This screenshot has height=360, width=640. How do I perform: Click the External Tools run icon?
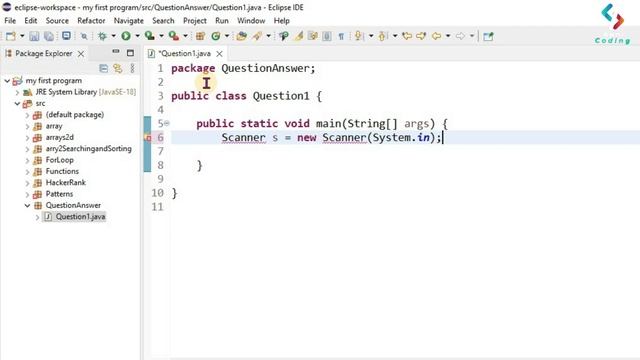[173, 36]
